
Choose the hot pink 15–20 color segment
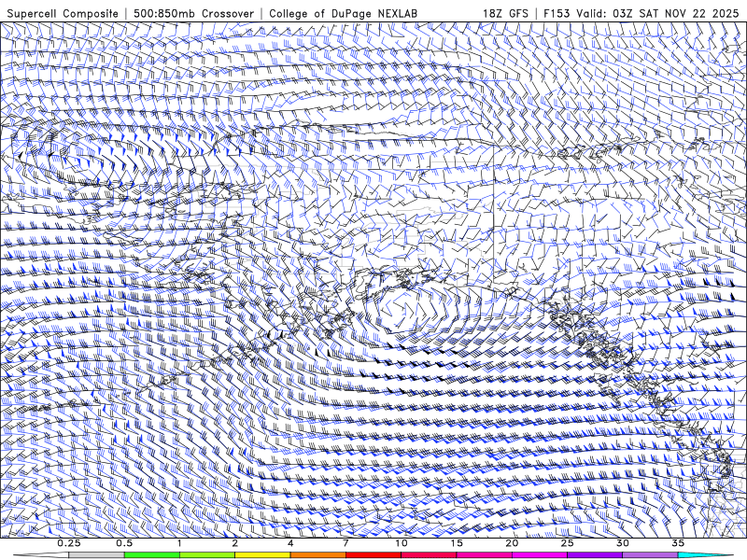(484, 555)
